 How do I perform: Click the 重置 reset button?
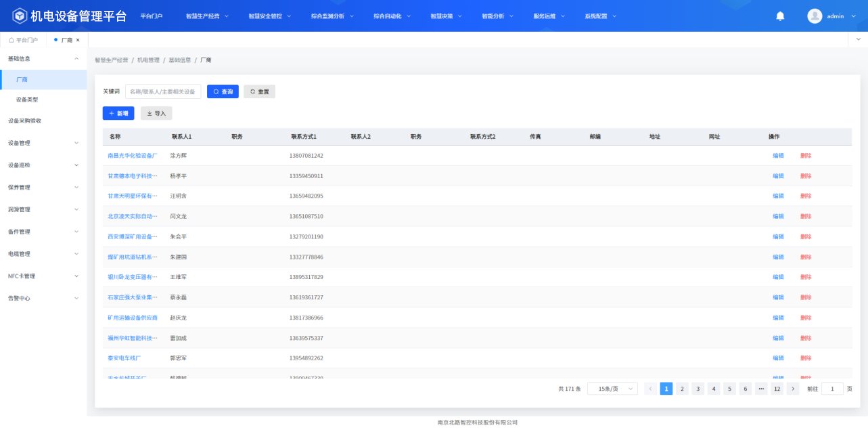click(x=259, y=91)
